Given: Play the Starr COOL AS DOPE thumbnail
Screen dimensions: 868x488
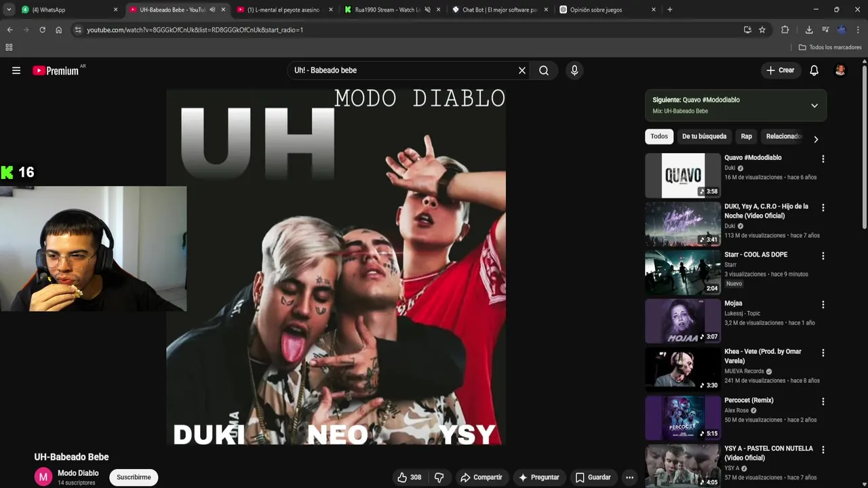Looking at the screenshot, I should 683,272.
